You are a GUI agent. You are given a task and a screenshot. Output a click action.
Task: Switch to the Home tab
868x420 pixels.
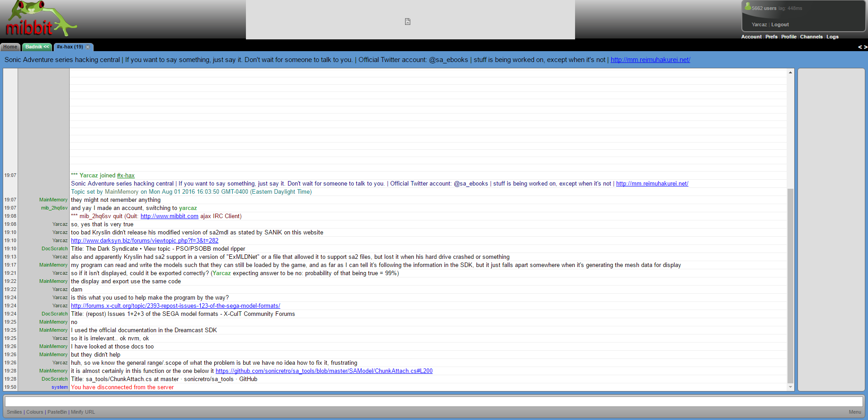pos(10,47)
